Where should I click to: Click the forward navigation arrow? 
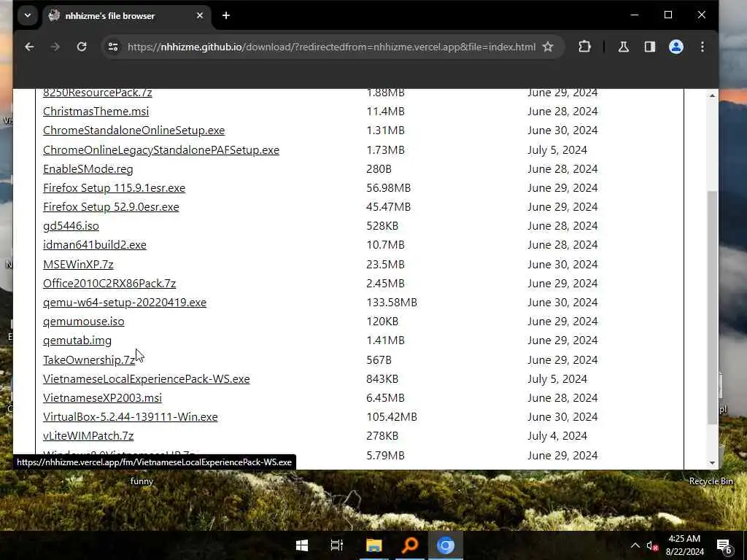tap(55, 47)
